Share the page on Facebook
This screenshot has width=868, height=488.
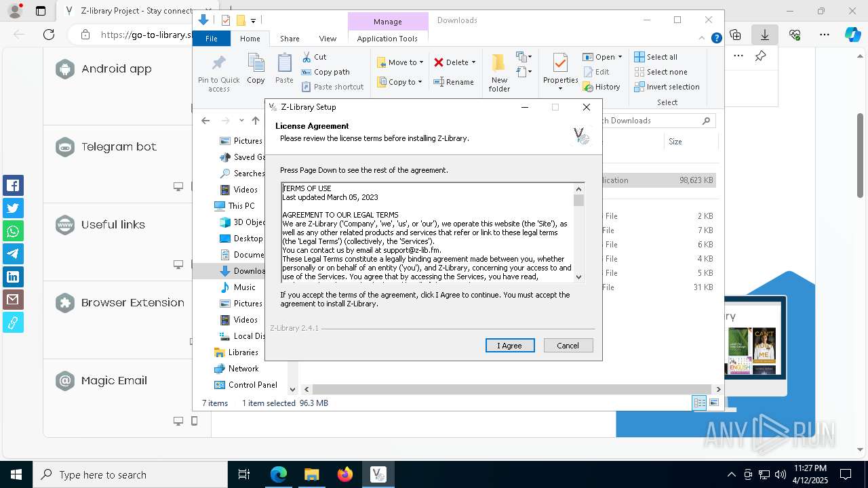click(x=13, y=185)
